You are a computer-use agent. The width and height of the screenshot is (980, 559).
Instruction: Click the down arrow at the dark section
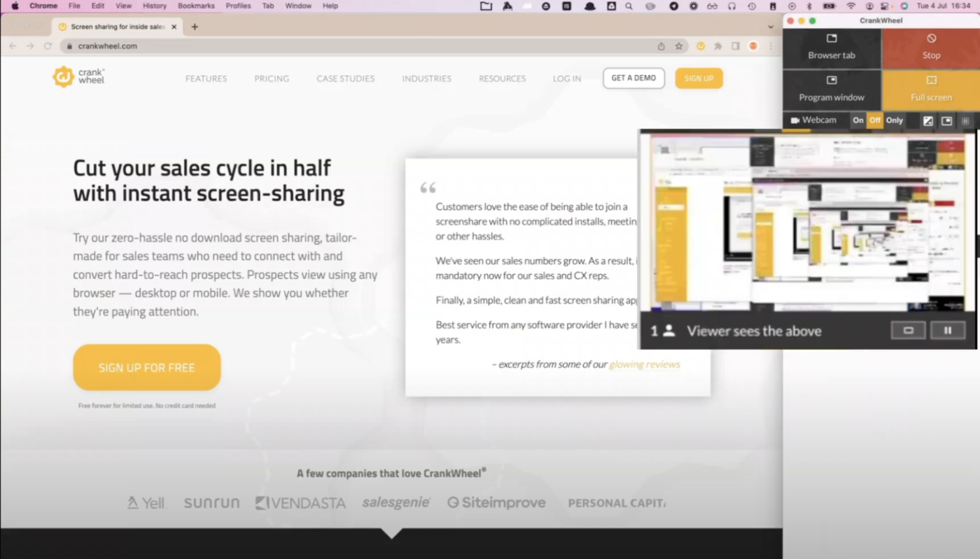coord(391,534)
